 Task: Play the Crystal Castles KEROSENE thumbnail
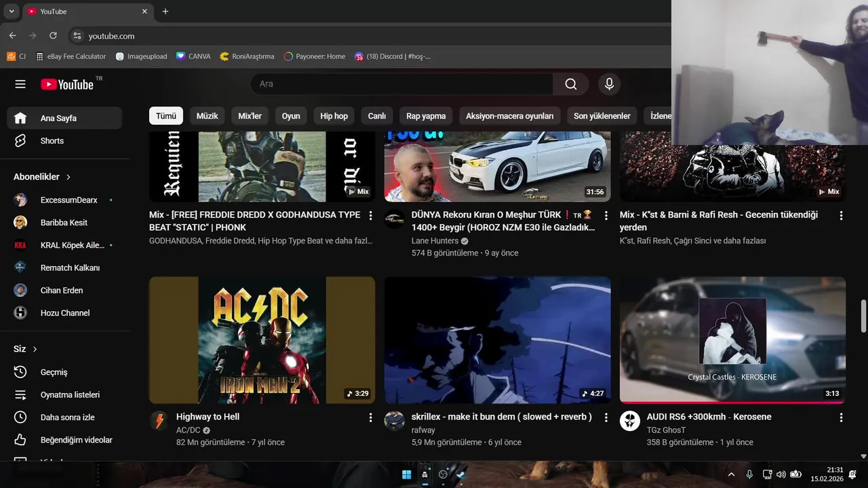tap(732, 340)
